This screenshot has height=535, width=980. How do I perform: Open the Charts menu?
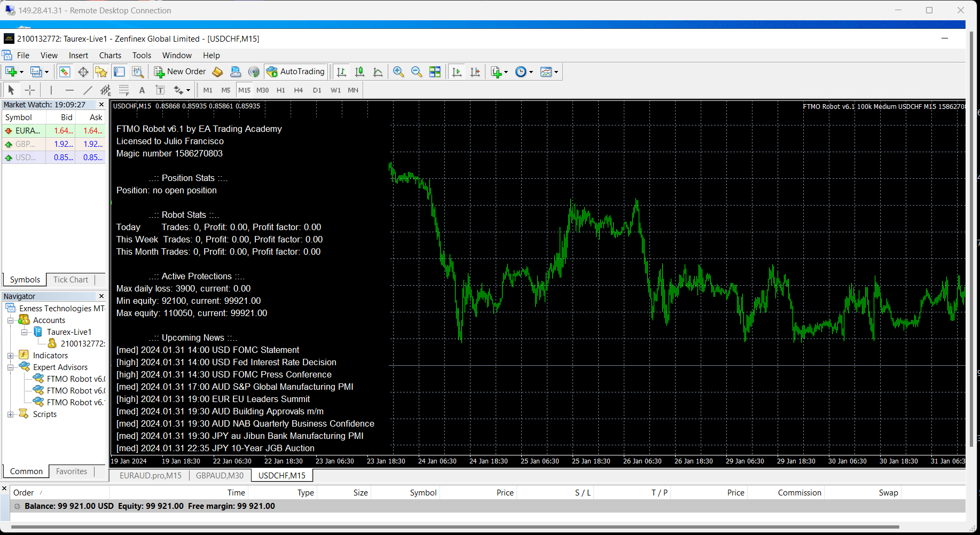pos(110,56)
